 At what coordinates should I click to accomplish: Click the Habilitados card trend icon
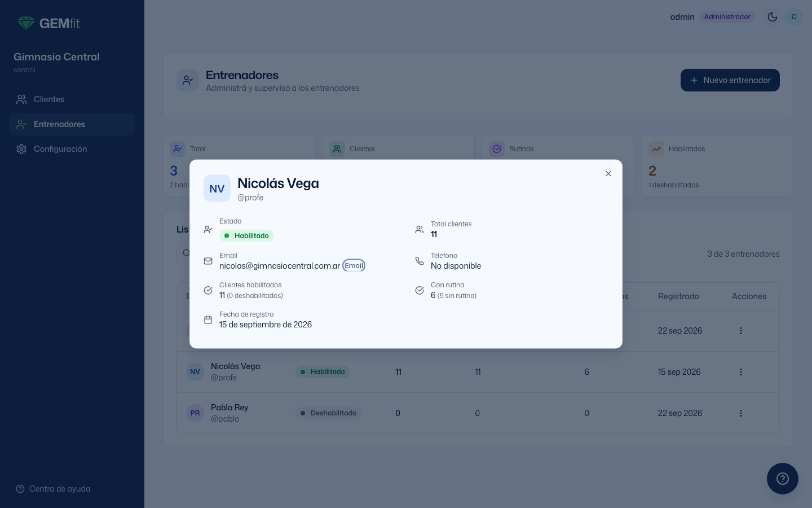point(656,149)
